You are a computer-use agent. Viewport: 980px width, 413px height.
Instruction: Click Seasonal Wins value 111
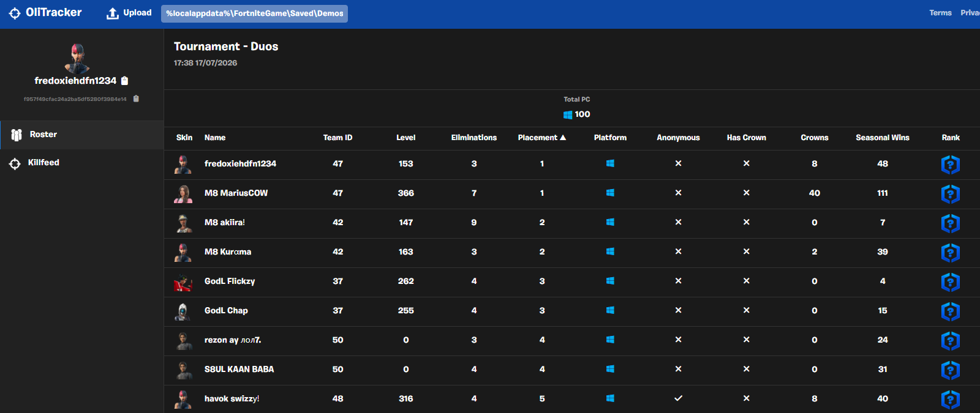point(883,193)
